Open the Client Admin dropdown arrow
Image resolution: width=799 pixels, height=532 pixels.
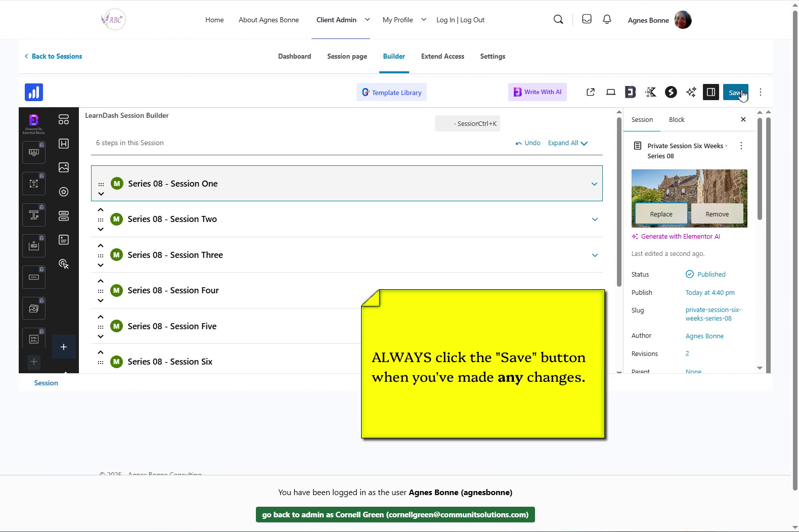[367, 20]
